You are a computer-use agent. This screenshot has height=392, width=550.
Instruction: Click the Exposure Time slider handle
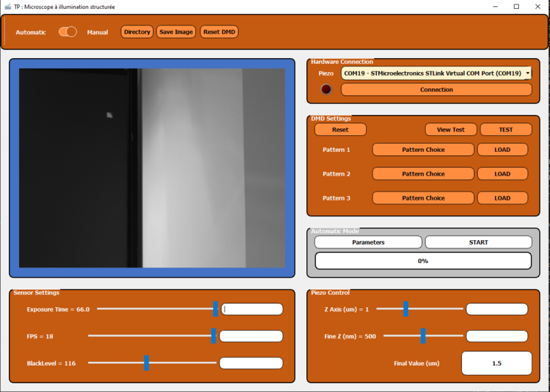pos(215,309)
